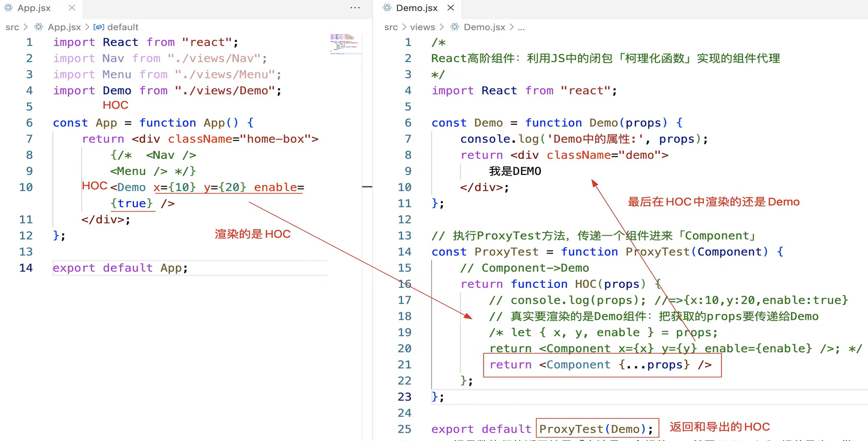Click "./views/Menu" import path
This screenshot has height=441, width=868.
point(225,75)
